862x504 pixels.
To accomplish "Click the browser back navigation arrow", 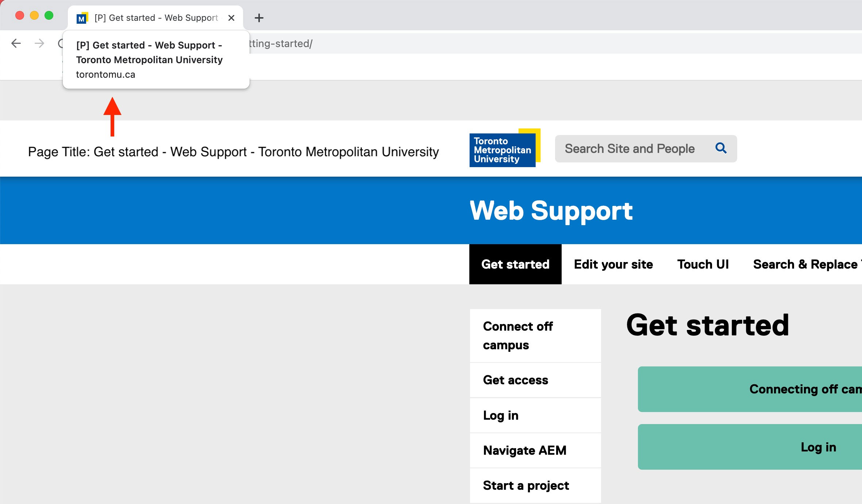I will 16,43.
